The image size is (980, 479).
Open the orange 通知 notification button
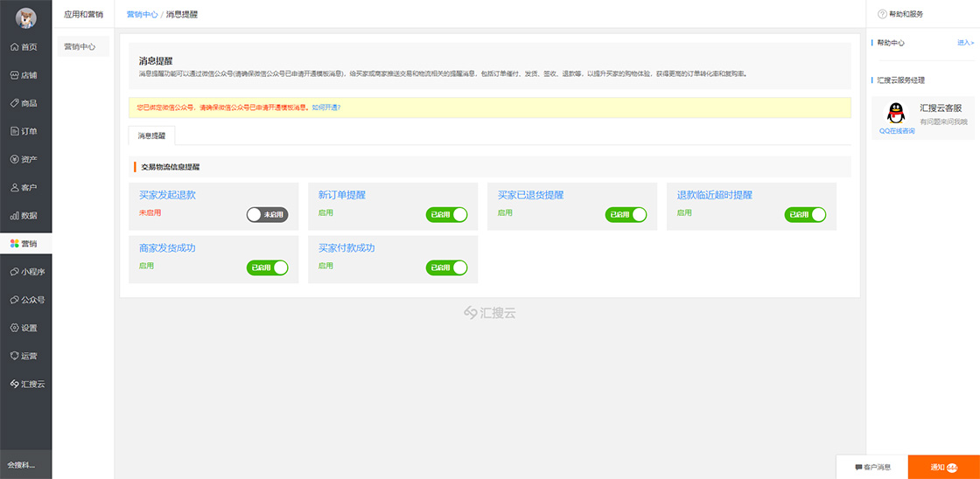point(943,468)
